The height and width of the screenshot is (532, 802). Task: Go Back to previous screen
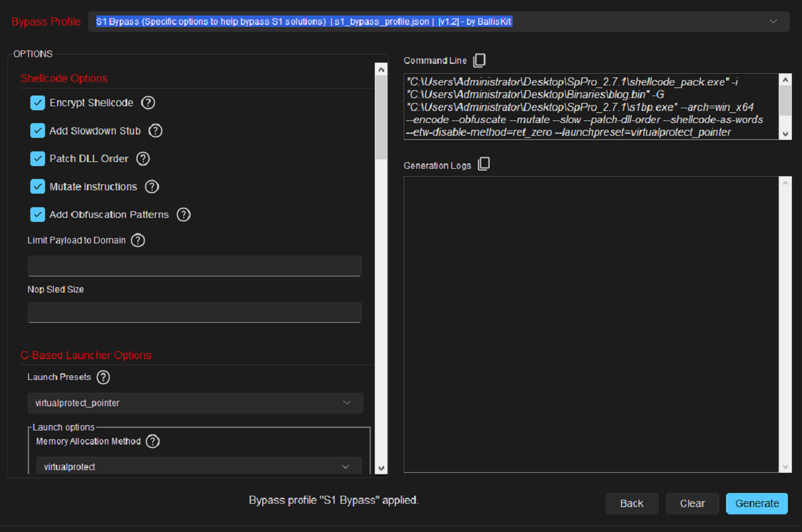pyautogui.click(x=632, y=503)
